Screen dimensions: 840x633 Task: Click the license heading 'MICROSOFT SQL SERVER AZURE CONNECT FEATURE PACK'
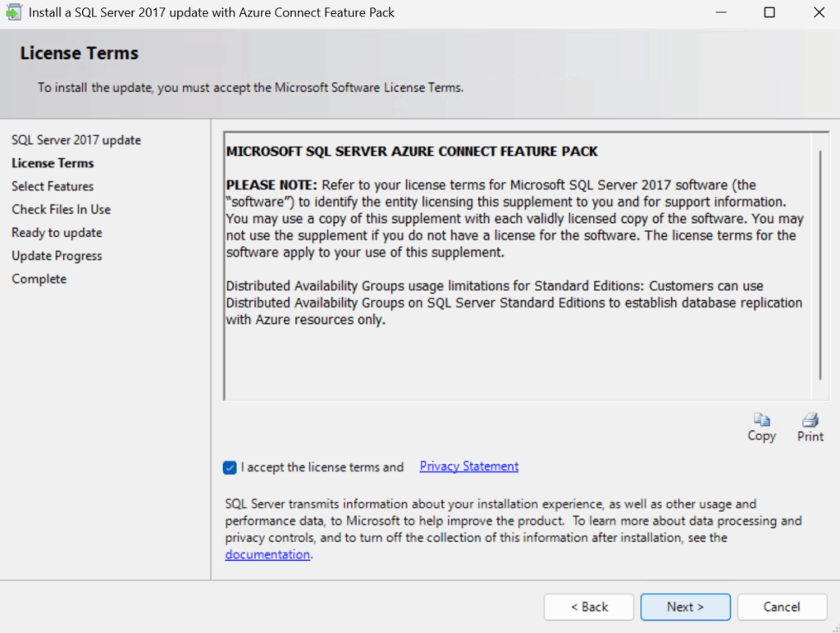(412, 152)
